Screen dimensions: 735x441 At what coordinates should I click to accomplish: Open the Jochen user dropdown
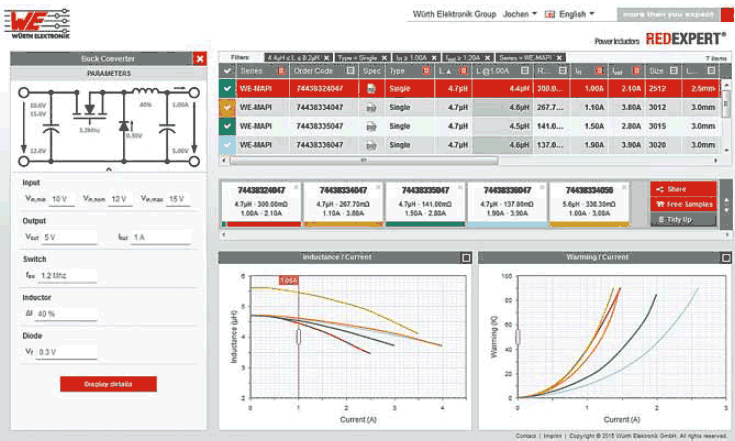pos(519,14)
